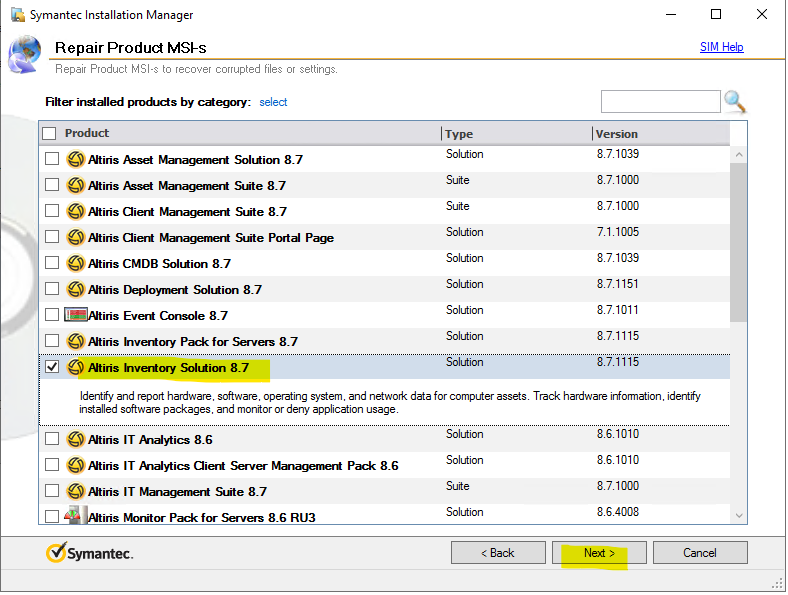Click the Altiris Inventory Solution 8.7 icon
The width and height of the screenshot is (788, 595).
(76, 367)
